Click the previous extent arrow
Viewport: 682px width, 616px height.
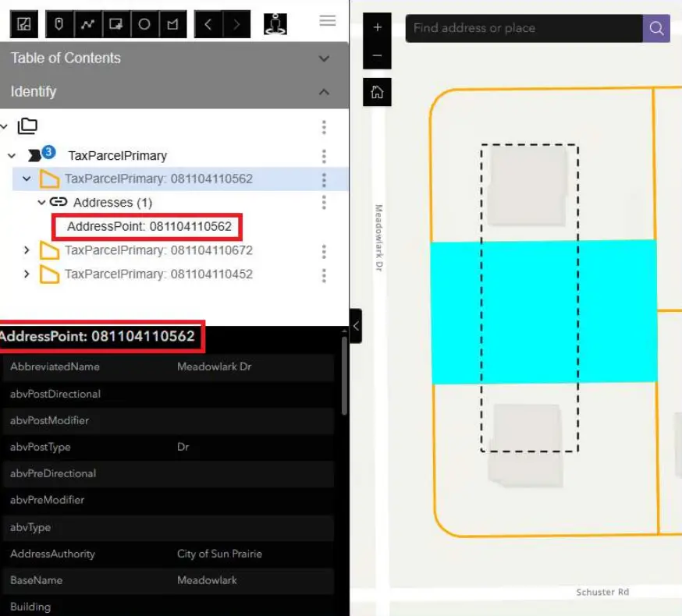208,24
